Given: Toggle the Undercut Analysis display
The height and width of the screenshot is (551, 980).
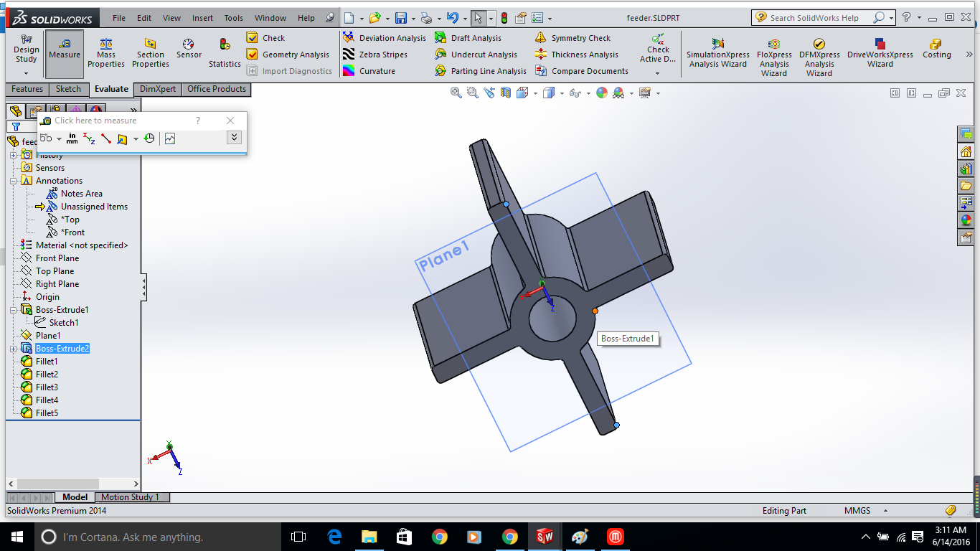Looking at the screenshot, I should (476, 55).
